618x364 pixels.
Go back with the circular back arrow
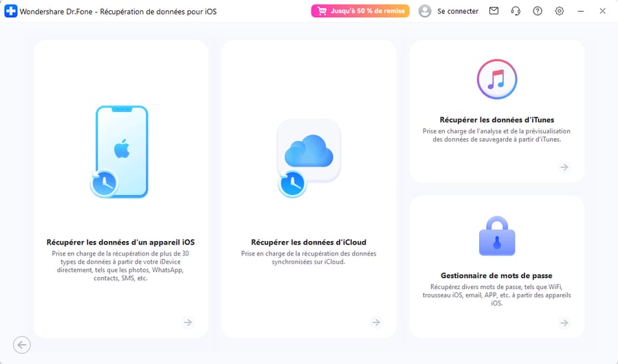tap(22, 345)
